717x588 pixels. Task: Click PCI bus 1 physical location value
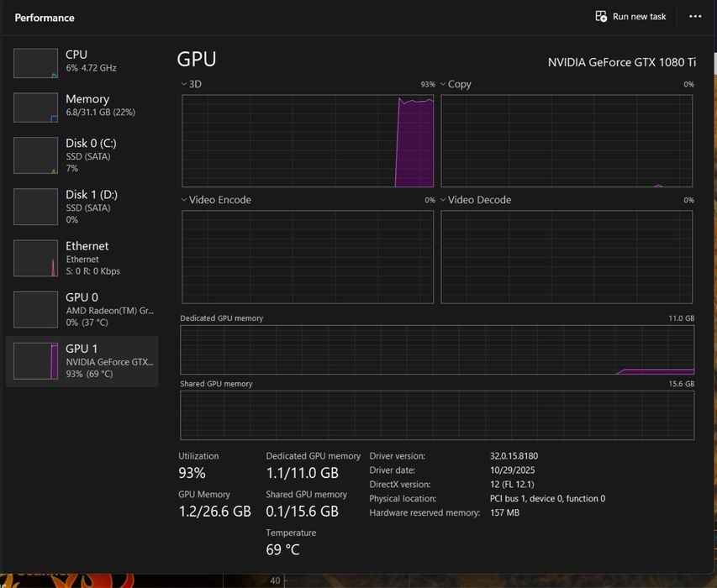(x=547, y=498)
